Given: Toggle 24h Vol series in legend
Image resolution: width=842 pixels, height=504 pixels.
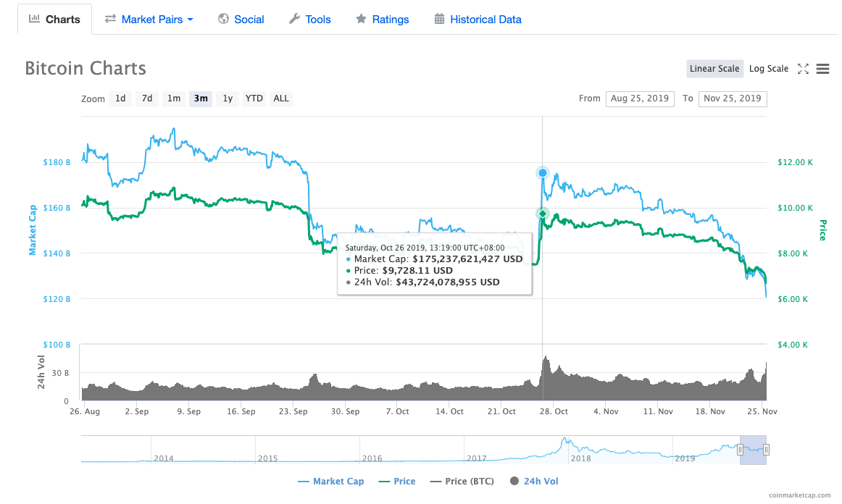Looking at the screenshot, I should tap(534, 481).
